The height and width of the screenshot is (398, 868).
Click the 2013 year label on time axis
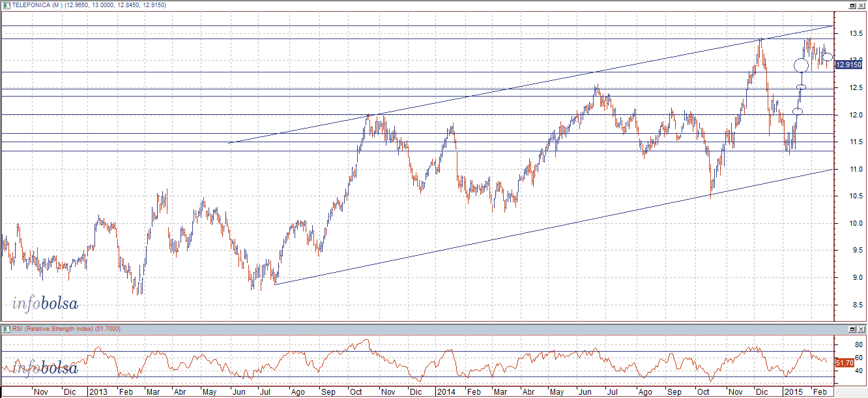click(98, 392)
